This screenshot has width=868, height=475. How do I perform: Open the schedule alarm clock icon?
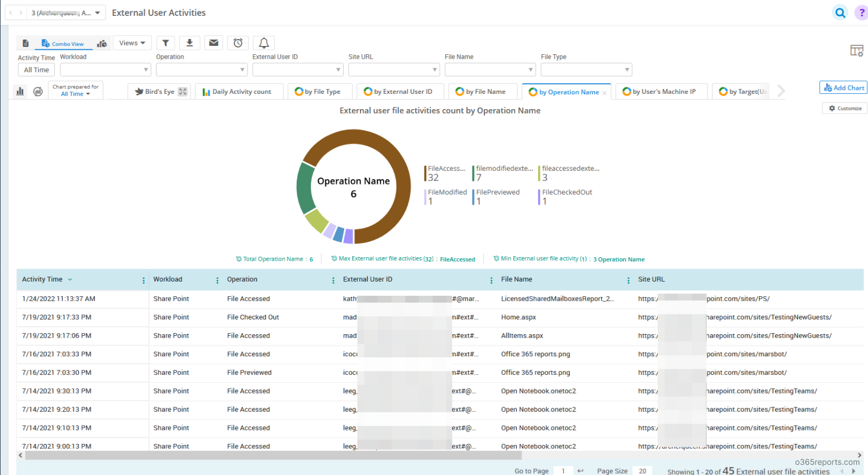[x=238, y=43]
